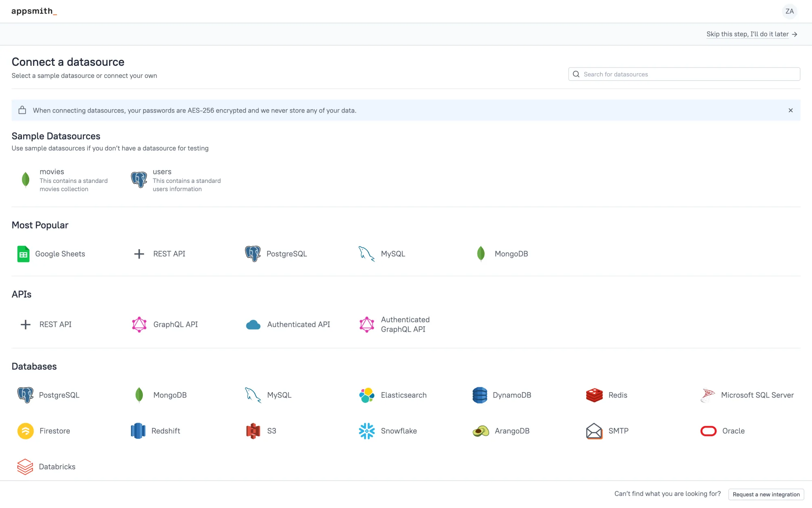The width and height of the screenshot is (812, 508).
Task: Select the users sample datasource title
Action: point(162,172)
